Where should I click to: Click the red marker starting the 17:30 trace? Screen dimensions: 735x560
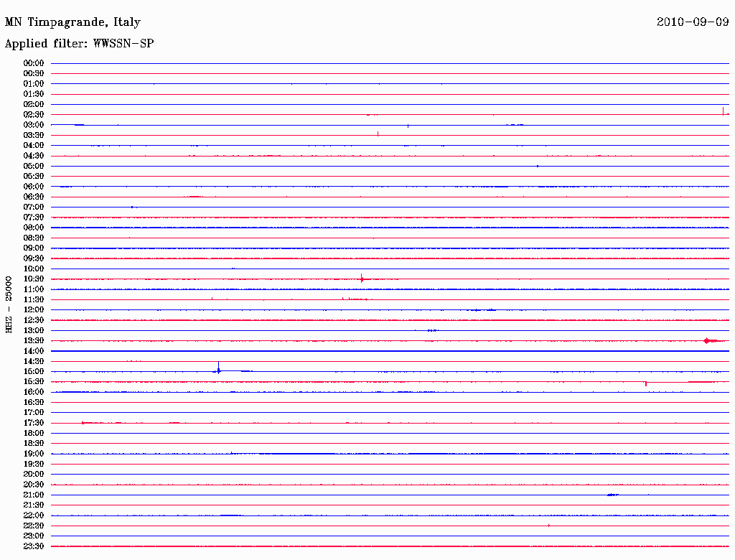click(83, 423)
